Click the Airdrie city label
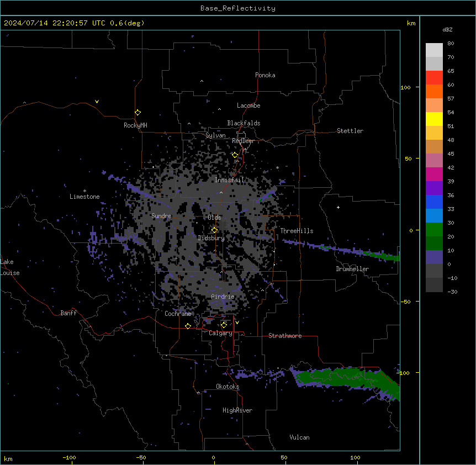This screenshot has height=465, width=476. point(223,297)
